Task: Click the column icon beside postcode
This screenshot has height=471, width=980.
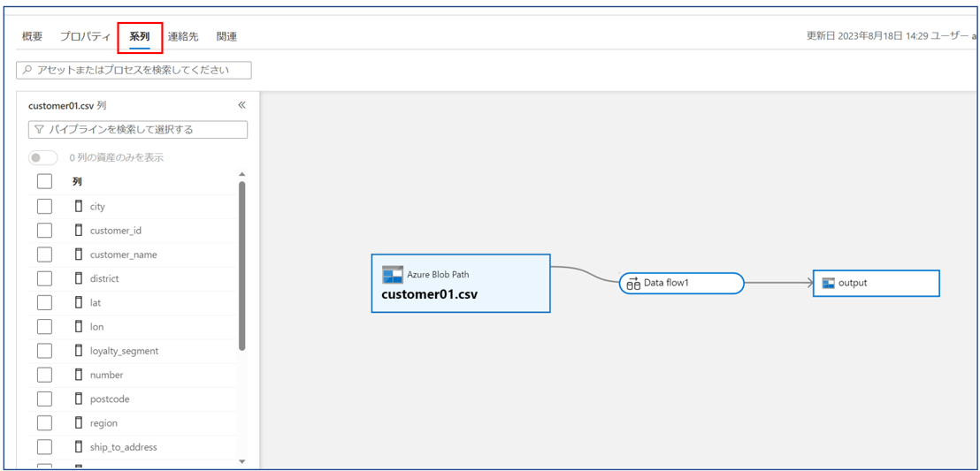Action: (x=79, y=399)
